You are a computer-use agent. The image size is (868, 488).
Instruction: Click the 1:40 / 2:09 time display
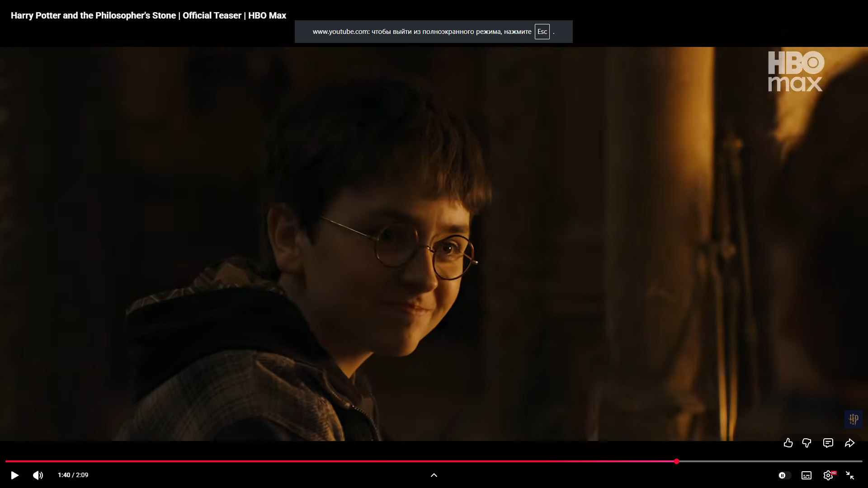point(73,475)
